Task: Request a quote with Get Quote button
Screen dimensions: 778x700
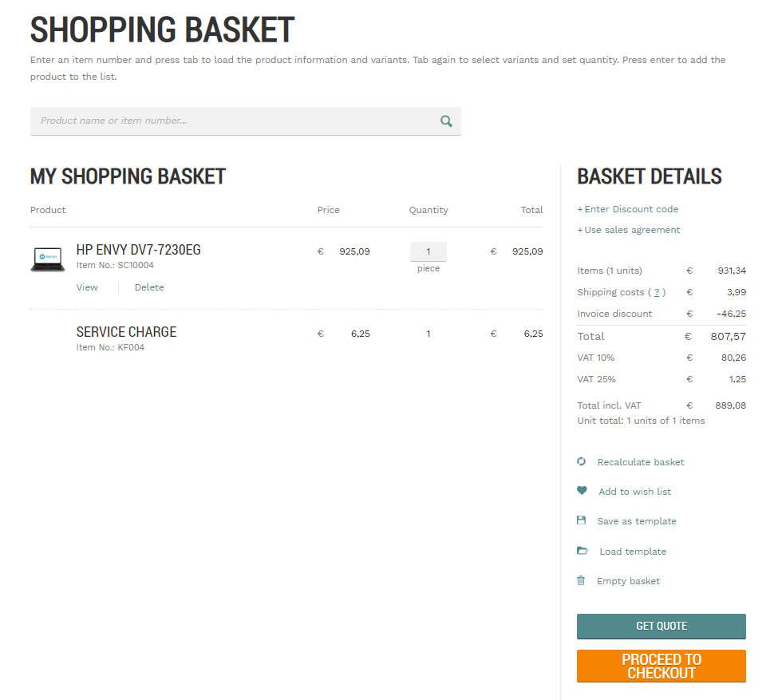Action: [661, 627]
